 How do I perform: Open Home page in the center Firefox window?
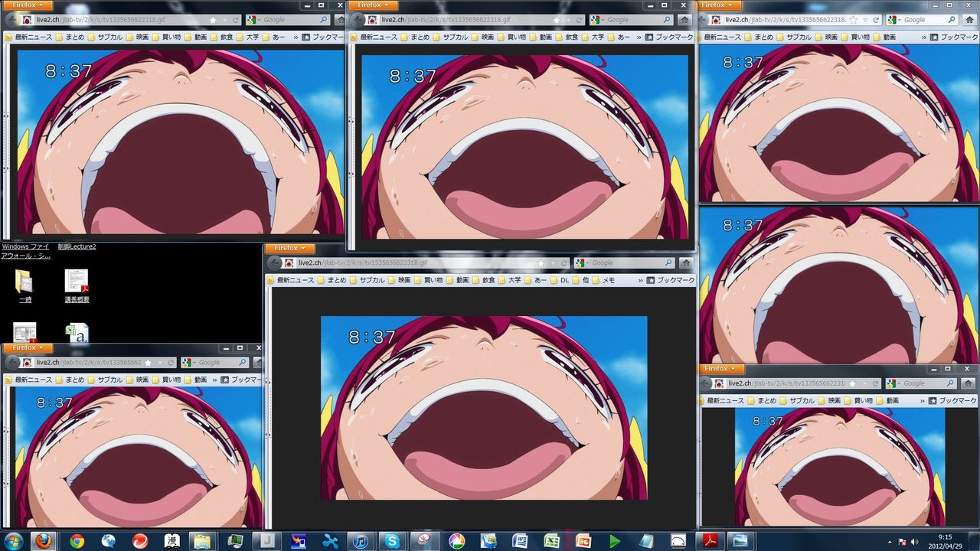point(686,262)
